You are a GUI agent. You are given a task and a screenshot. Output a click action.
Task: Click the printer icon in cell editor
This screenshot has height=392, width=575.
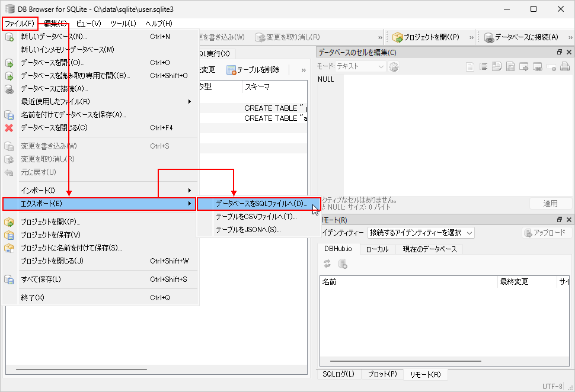point(565,67)
